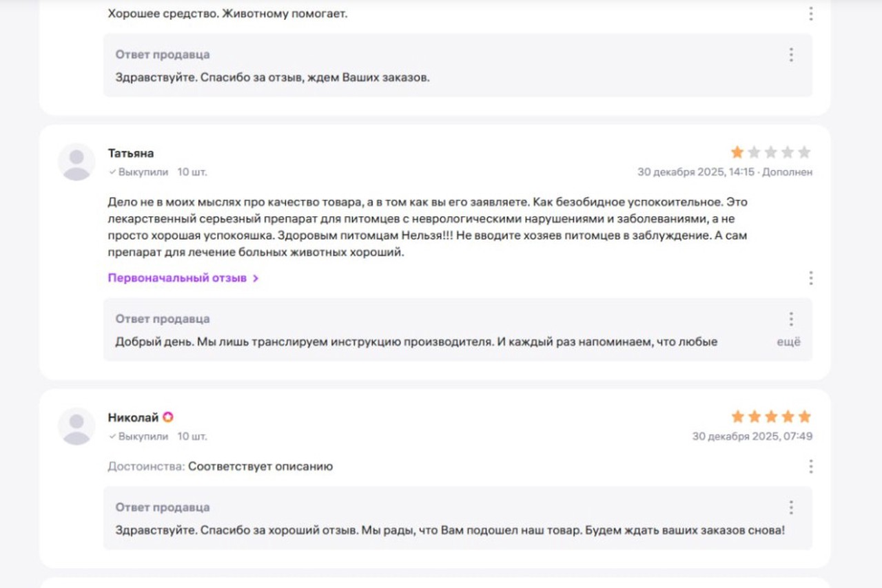
Task: Open options menu for "Хорошее средство" review
Action: (810, 14)
